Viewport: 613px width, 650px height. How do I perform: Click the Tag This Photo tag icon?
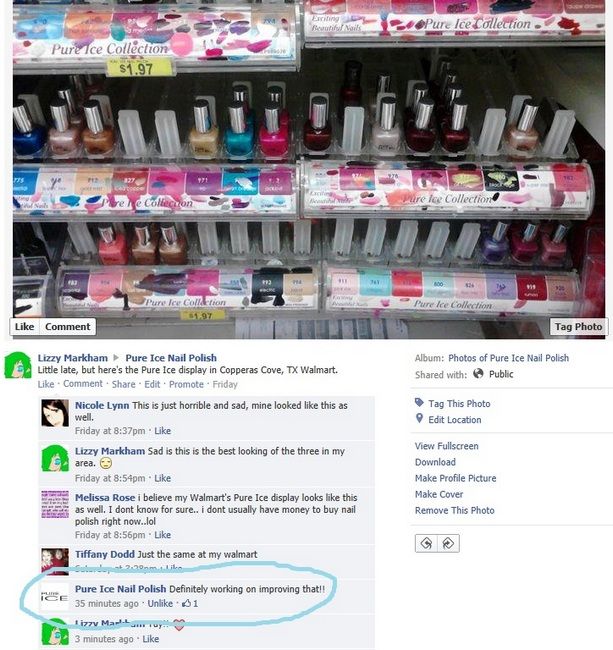tap(419, 403)
